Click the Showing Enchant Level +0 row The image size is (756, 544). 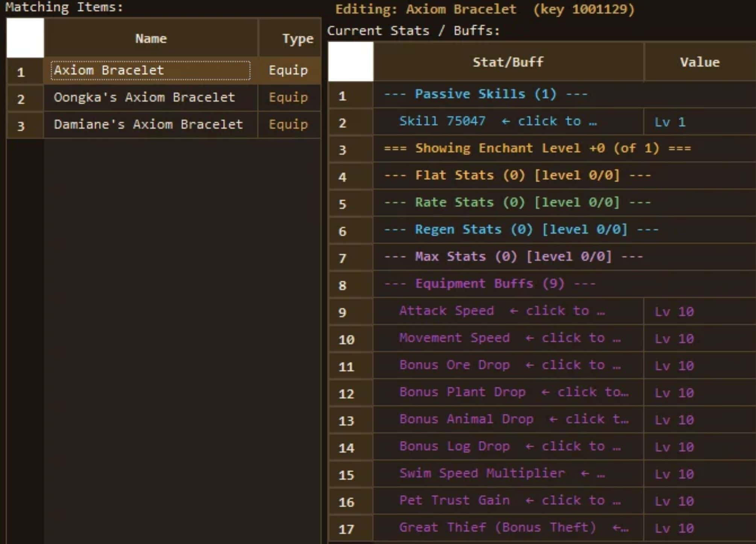(x=537, y=149)
